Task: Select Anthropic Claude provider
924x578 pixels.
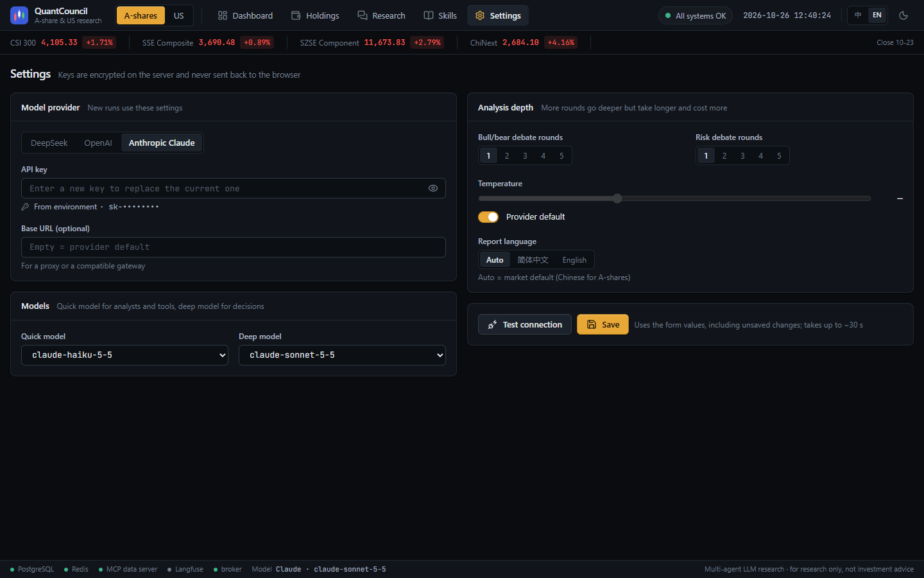Action: coord(162,143)
